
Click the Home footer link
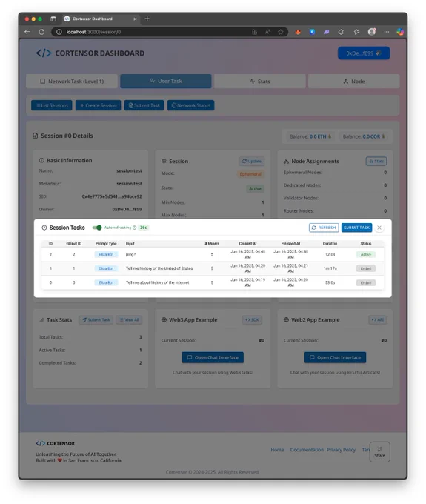coord(277,450)
